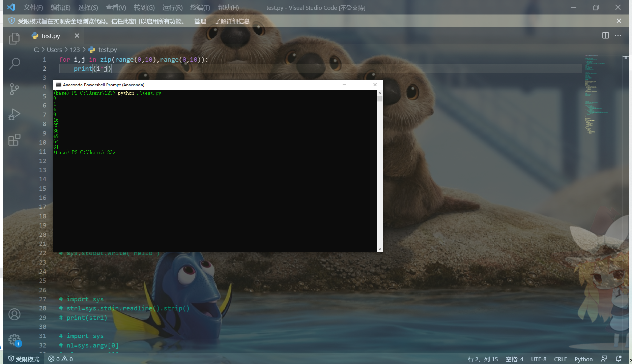Screen dimensions: 632x364
Task: Close the test.py editor tab
Action: pos(77,35)
